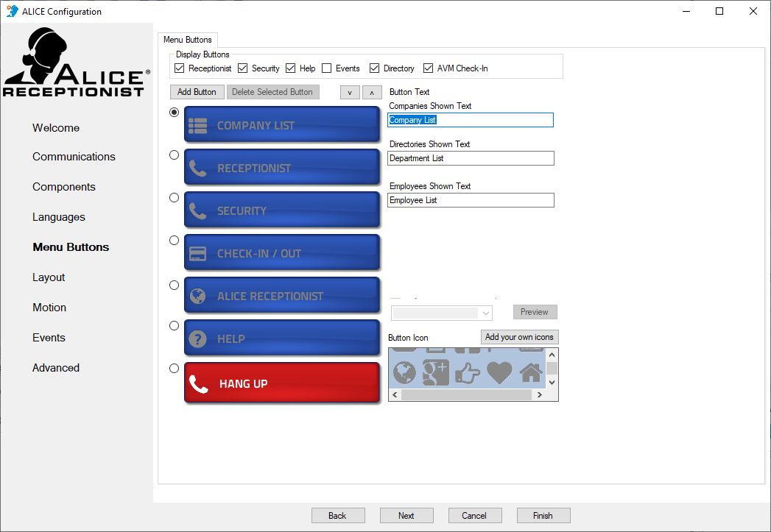This screenshot has width=771, height=532.
Task: Click the ALICE Receptionist logo
Action: (77, 62)
